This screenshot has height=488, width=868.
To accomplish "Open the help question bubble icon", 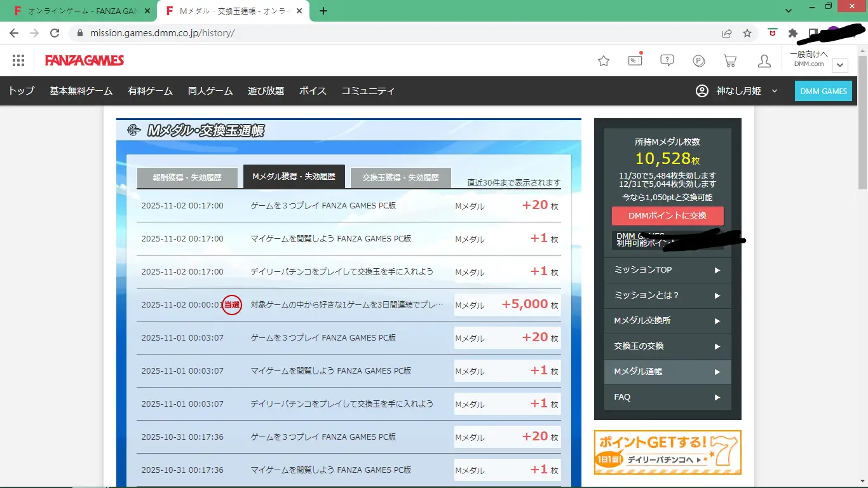I will [667, 60].
